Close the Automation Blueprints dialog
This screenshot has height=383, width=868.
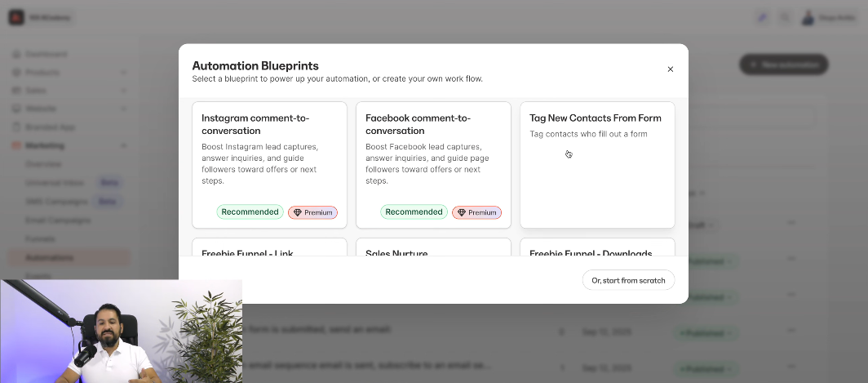[671, 69]
